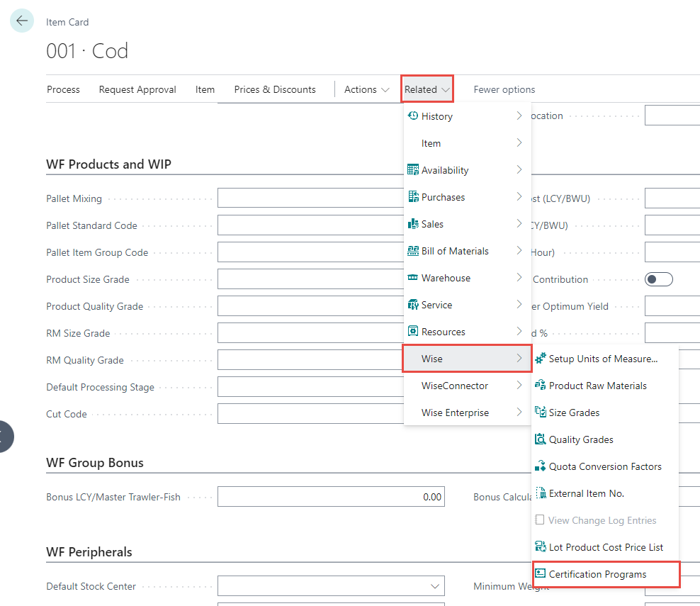Click the Bill of Materials icon
Viewport: 700px width, 606px height.
(x=413, y=251)
